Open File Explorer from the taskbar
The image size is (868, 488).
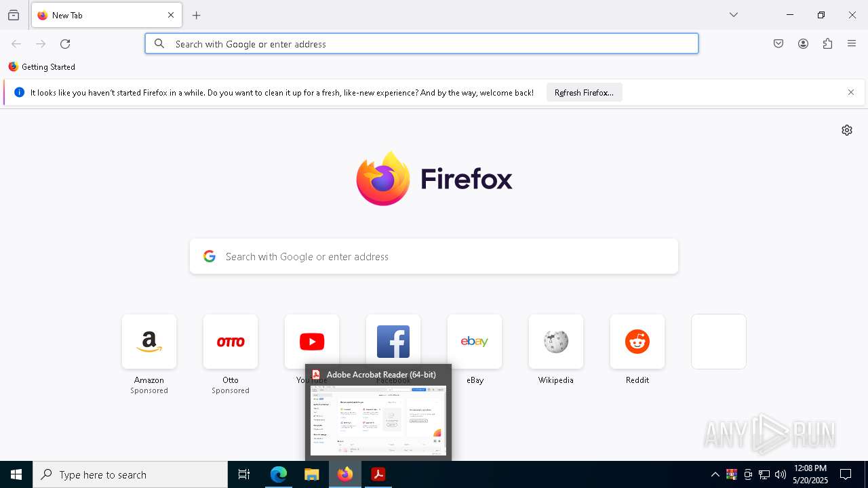click(312, 474)
